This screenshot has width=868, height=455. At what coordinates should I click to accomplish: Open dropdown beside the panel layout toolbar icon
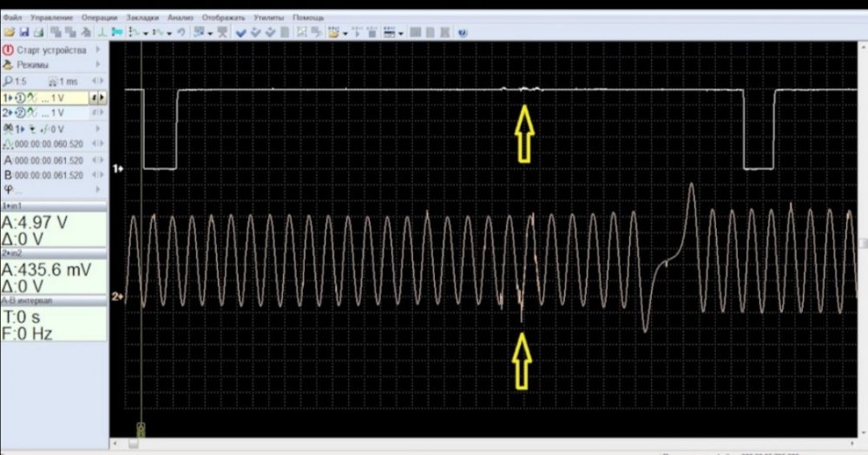pyautogui.click(x=400, y=34)
